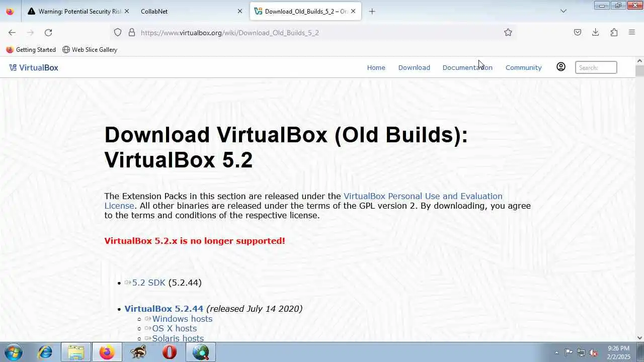Open the Home navigation item
This screenshot has height=362, width=644.
[x=376, y=67]
